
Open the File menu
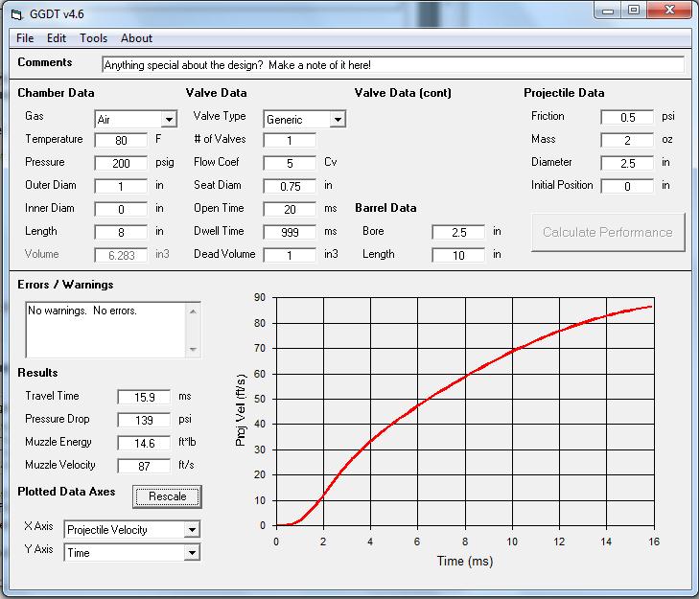pyautogui.click(x=25, y=38)
